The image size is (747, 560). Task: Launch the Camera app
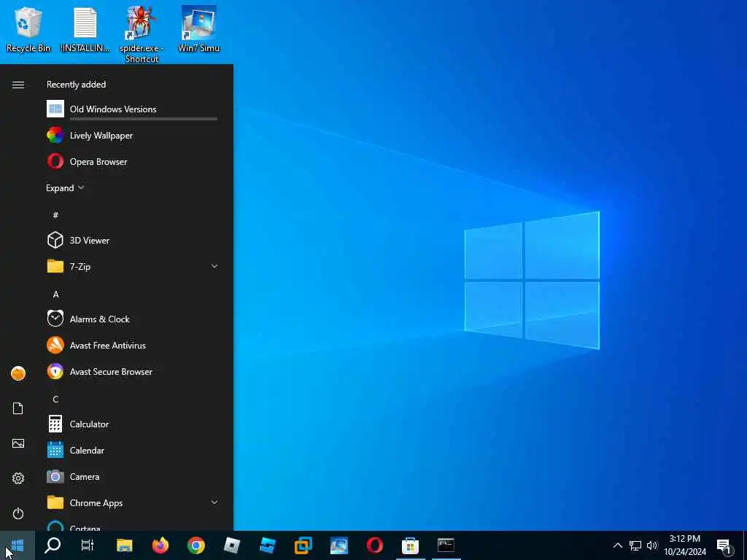[x=132, y=476]
